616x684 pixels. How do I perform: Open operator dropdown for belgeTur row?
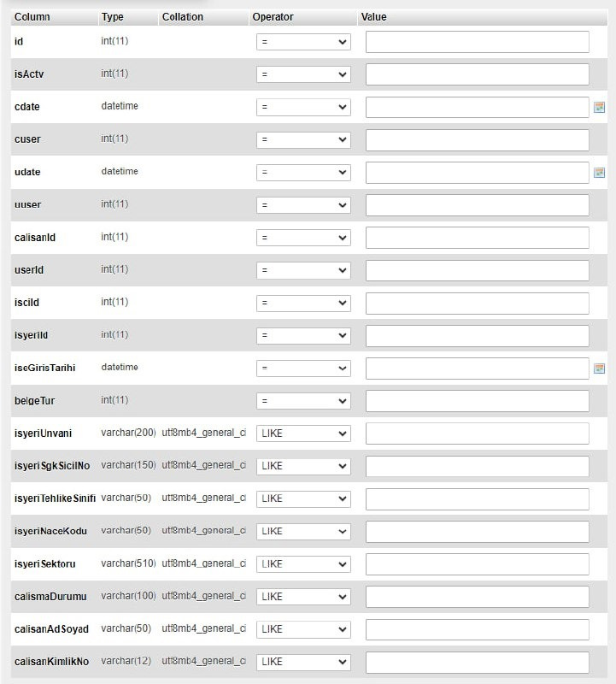click(x=303, y=401)
